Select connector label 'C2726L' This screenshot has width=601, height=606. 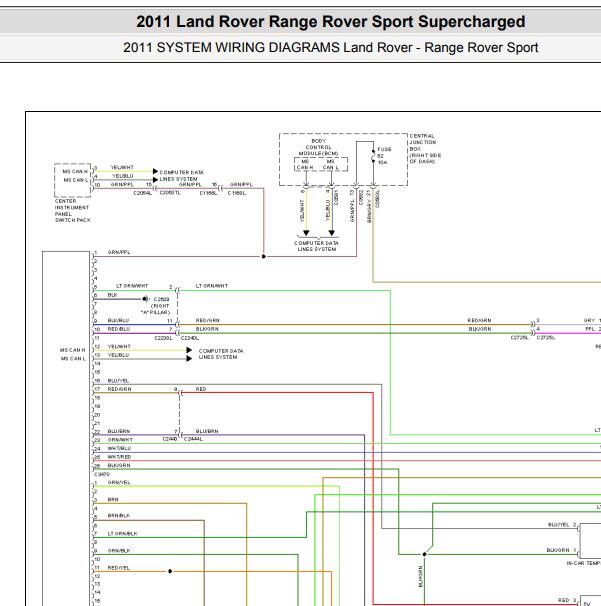click(546, 337)
